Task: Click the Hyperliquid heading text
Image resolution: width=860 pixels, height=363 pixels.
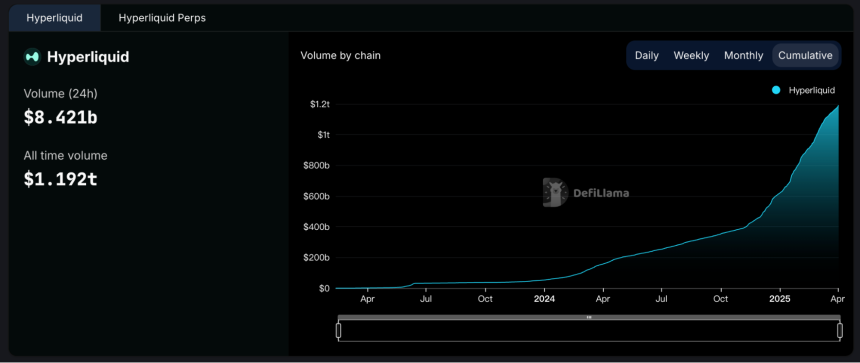Action: pos(88,57)
